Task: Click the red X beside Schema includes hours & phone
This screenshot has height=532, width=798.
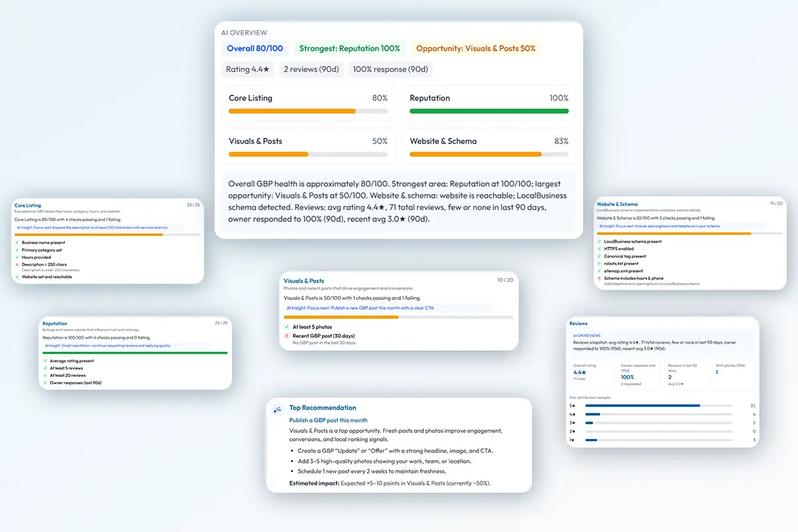Action: pos(600,278)
